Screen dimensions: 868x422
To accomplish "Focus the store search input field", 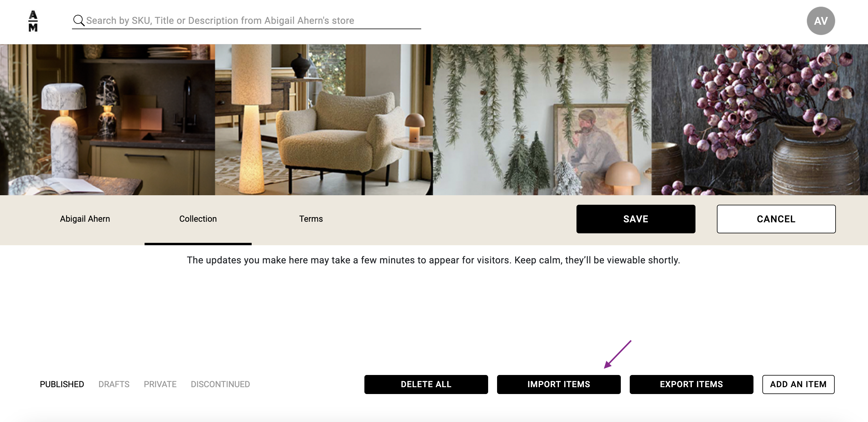I will pyautogui.click(x=246, y=21).
